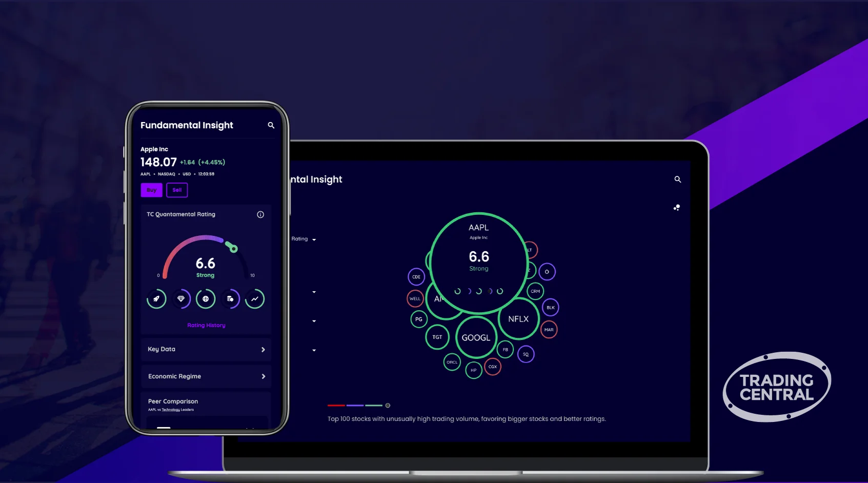Open the Peer Comparison section
This screenshot has height=483, width=868.
[x=173, y=401]
